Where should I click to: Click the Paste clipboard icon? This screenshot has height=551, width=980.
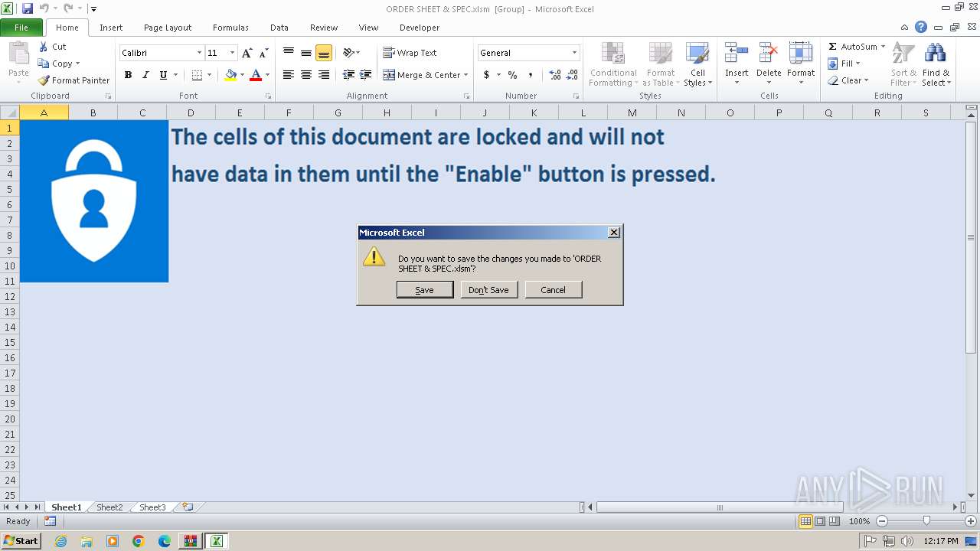pyautogui.click(x=18, y=54)
